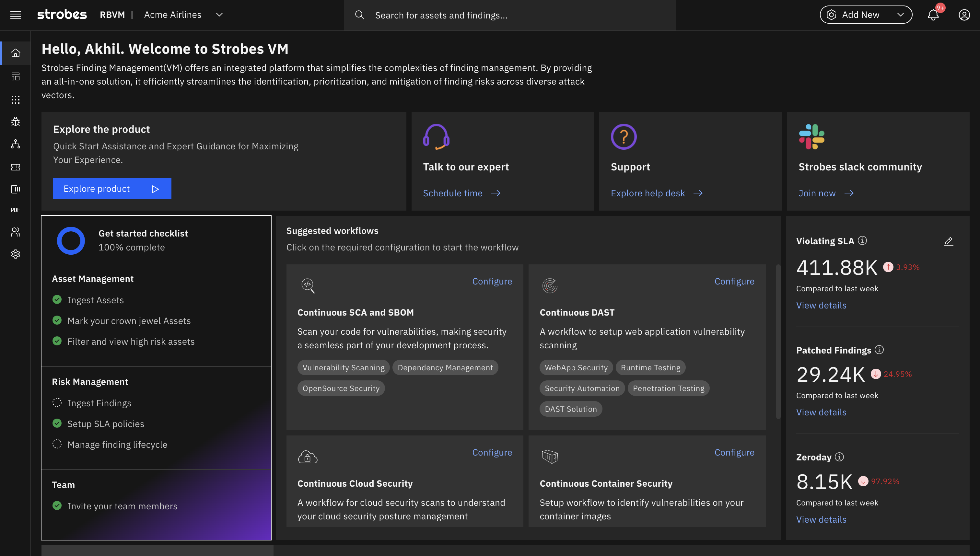Toggle Filter and view high risk assets
This screenshot has height=556, width=980.
[57, 341]
